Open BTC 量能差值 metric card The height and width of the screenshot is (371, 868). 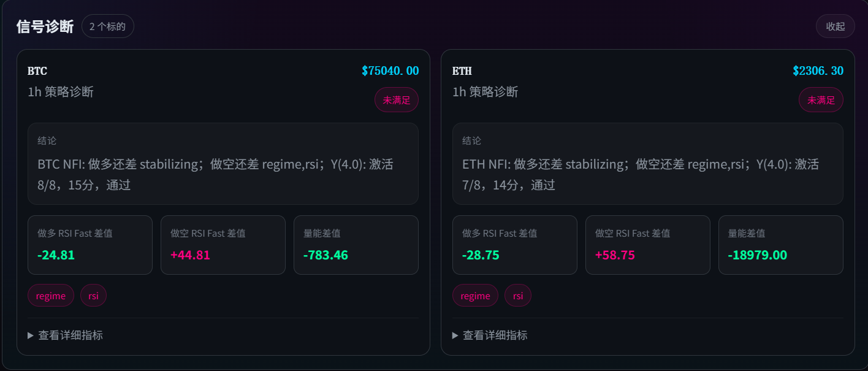coord(356,245)
